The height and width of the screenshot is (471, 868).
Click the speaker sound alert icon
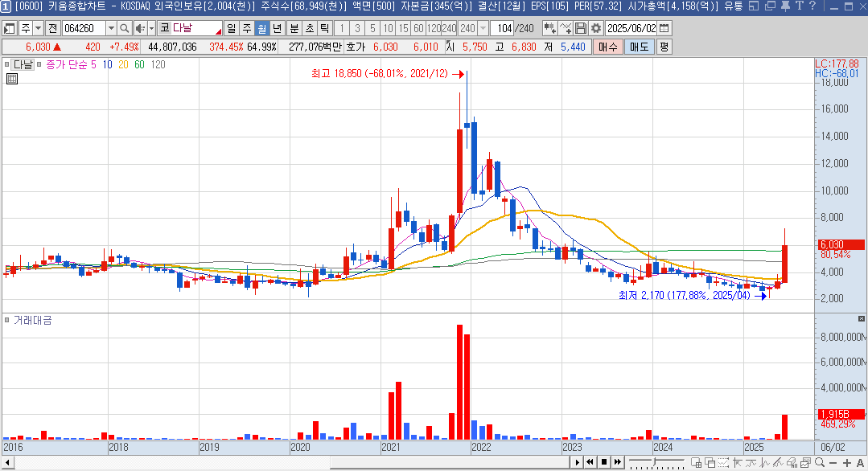[139, 28]
